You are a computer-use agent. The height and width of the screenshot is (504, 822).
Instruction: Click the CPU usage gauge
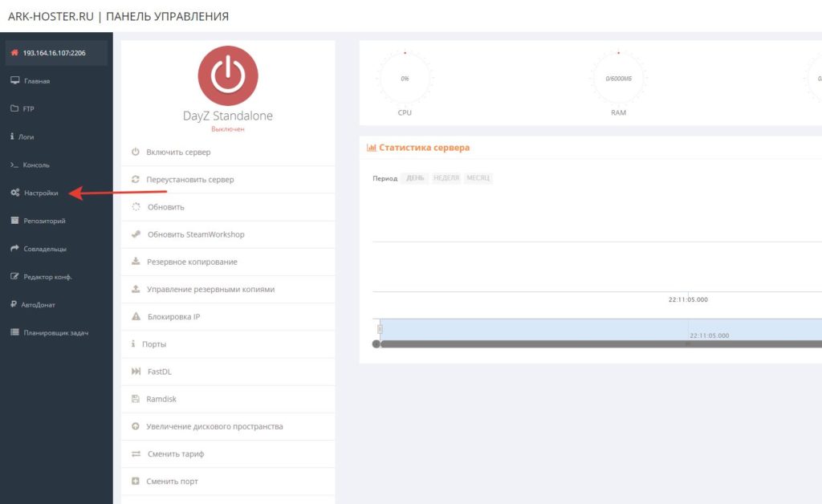(405, 79)
